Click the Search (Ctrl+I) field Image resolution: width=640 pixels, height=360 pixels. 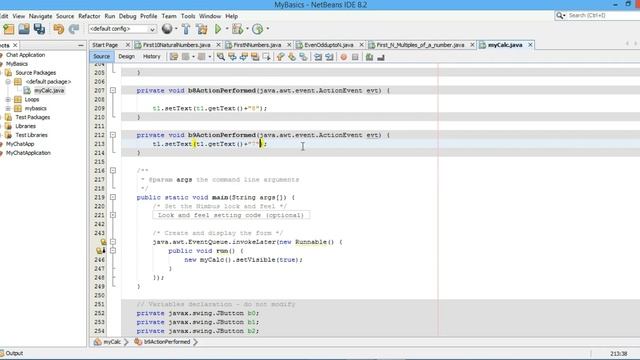click(x=601, y=16)
